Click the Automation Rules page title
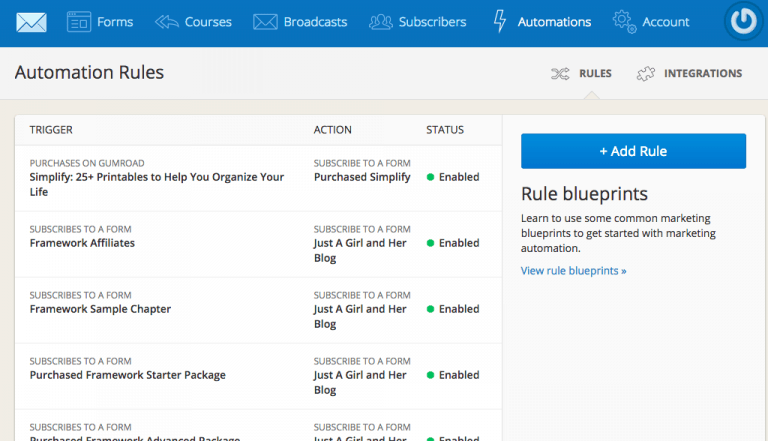 (89, 73)
